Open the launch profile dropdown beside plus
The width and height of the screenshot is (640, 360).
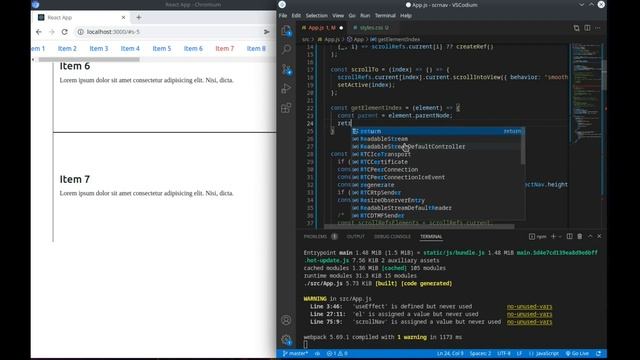pos(560,236)
